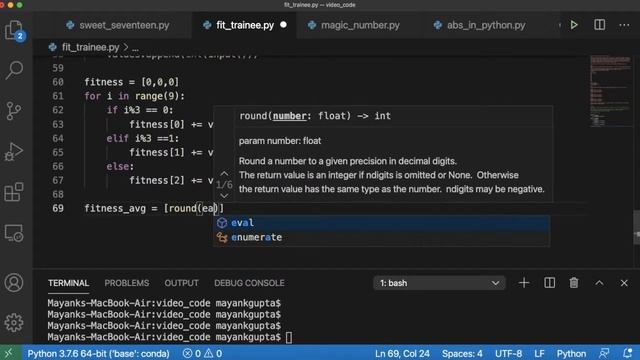Open the Remote Explorer view
The image size is (640, 360).
point(14,233)
